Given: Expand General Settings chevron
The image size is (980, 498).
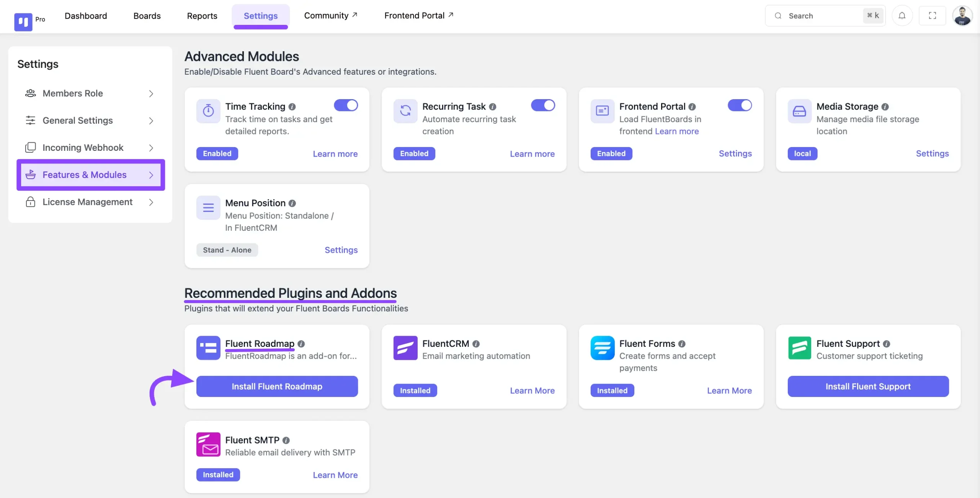Looking at the screenshot, I should pos(151,121).
